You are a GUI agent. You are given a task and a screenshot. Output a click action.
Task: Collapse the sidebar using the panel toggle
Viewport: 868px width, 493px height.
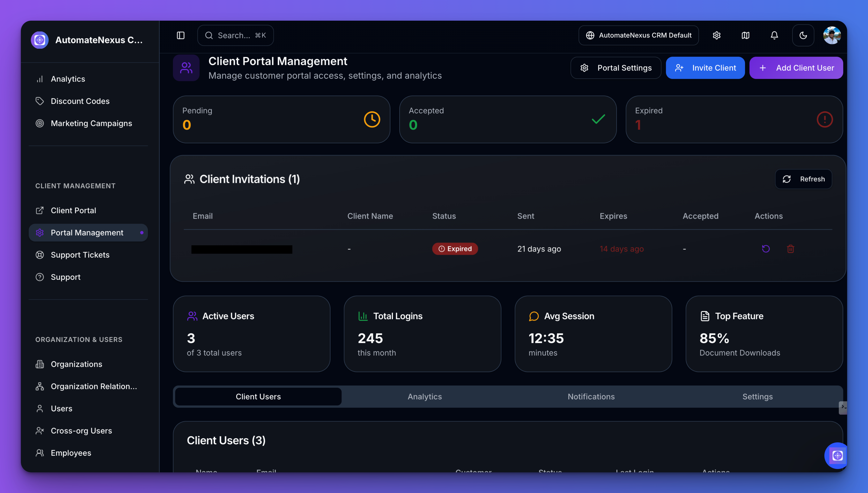click(x=180, y=35)
